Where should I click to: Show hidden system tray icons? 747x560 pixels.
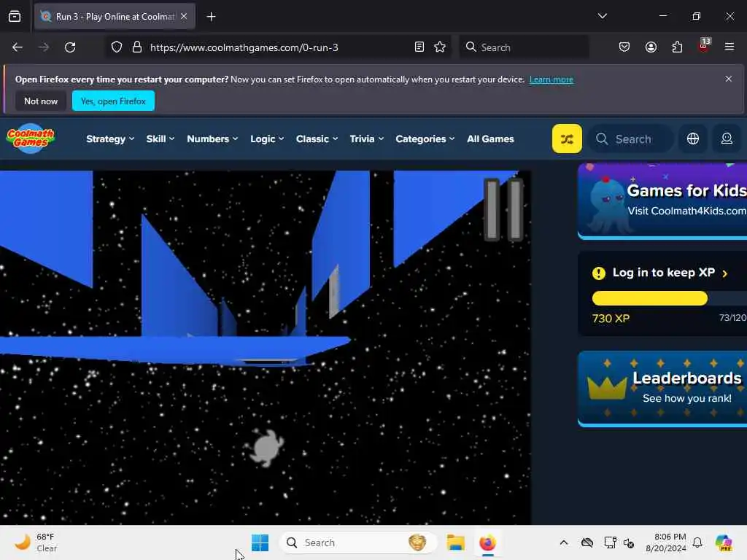click(564, 542)
